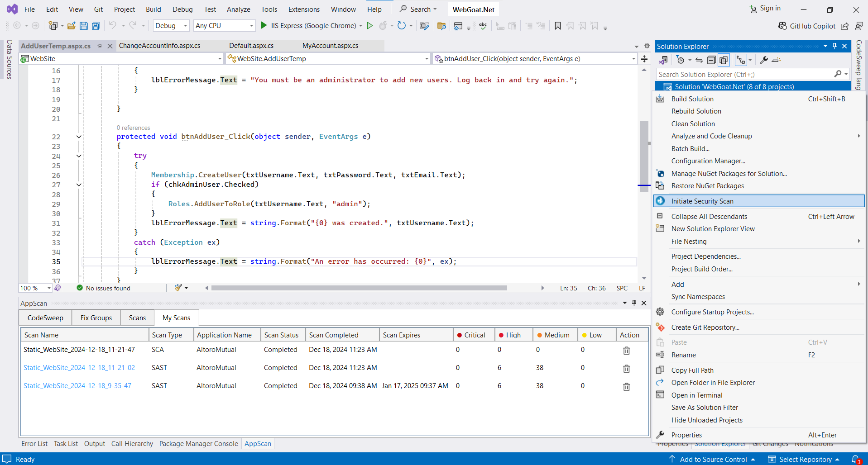This screenshot has height=465, width=868.
Task: Click Collapse All icon in Solution Explorer toolbar
Action: pyautogui.click(x=711, y=60)
